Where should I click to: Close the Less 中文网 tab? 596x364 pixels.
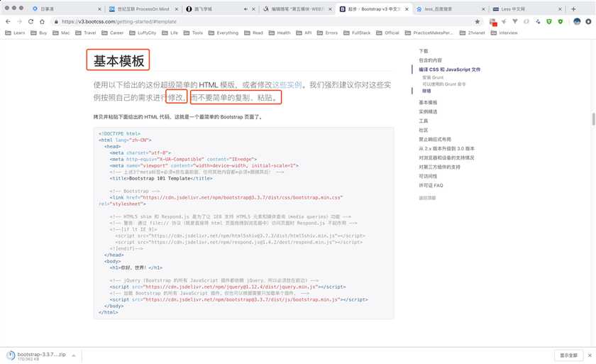[x=560, y=9]
